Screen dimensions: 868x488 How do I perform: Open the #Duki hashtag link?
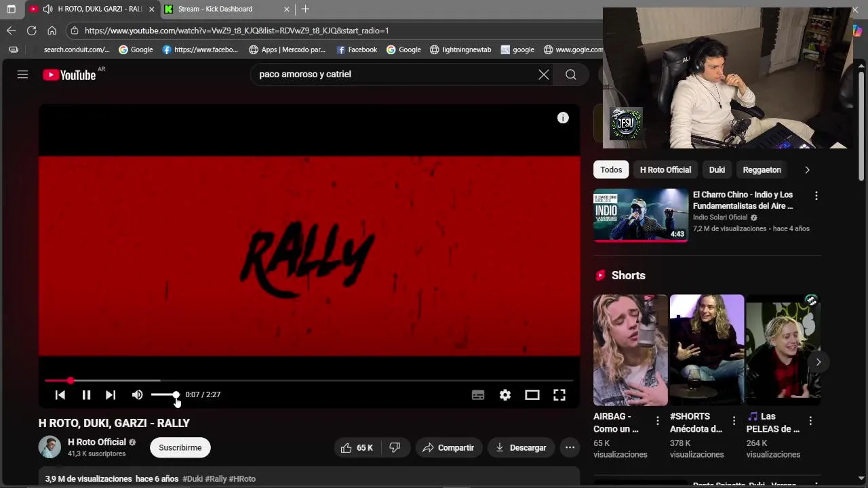193,479
